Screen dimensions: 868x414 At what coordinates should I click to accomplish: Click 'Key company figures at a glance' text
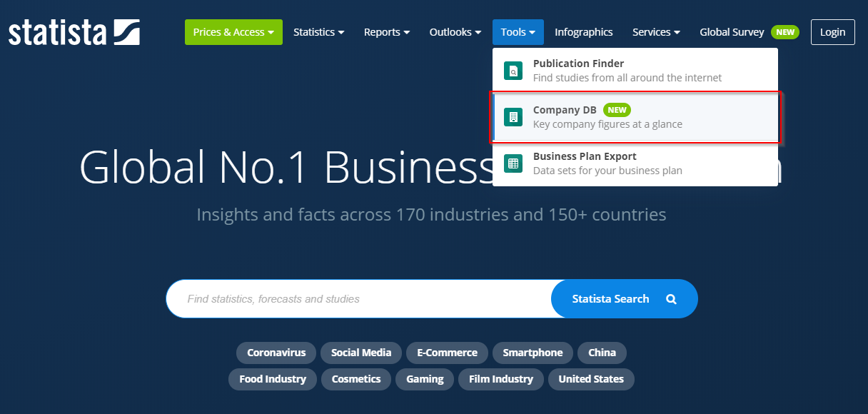tap(607, 124)
